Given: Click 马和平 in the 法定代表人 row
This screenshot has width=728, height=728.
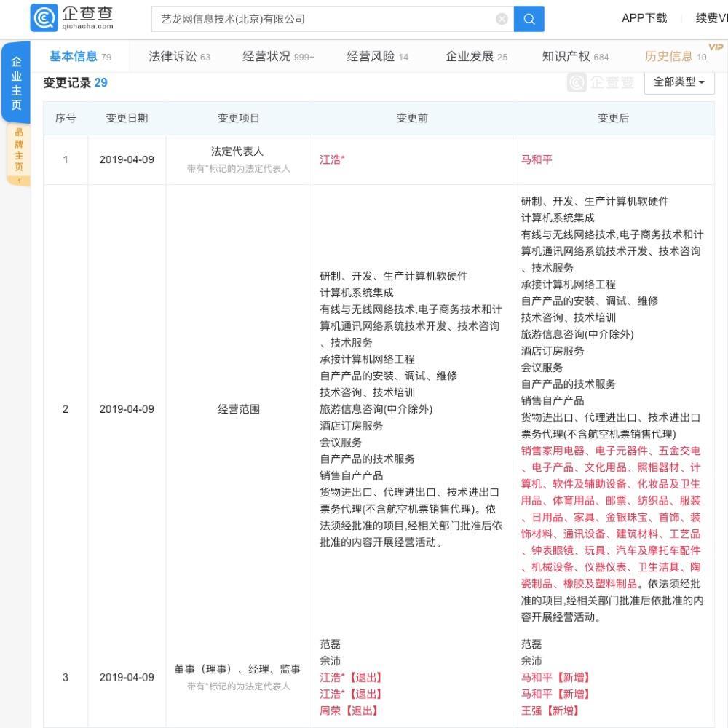Looking at the screenshot, I should 537,159.
